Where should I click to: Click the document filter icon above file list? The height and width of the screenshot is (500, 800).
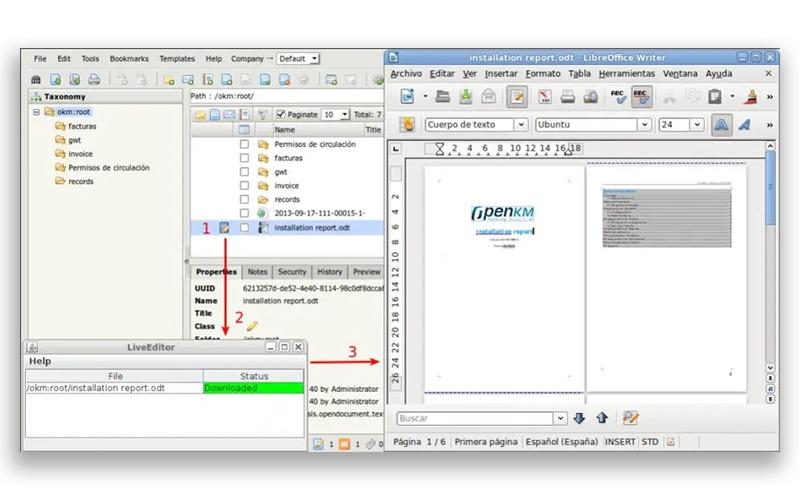click(x=215, y=115)
